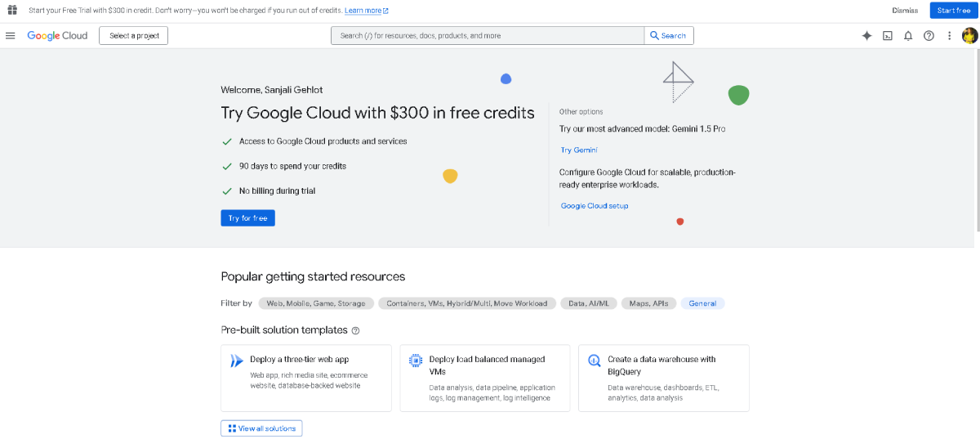Open the three-dot settings menu
This screenshot has height=448, width=980.
click(949, 35)
